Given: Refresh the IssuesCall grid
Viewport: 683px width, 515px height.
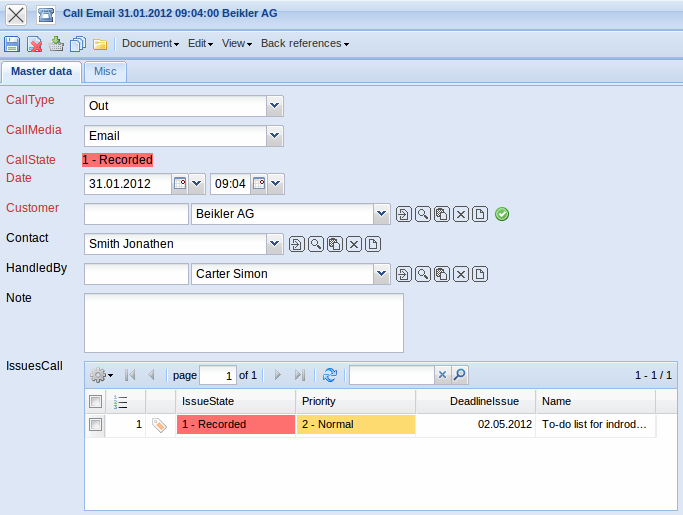Looking at the screenshot, I should point(330,375).
